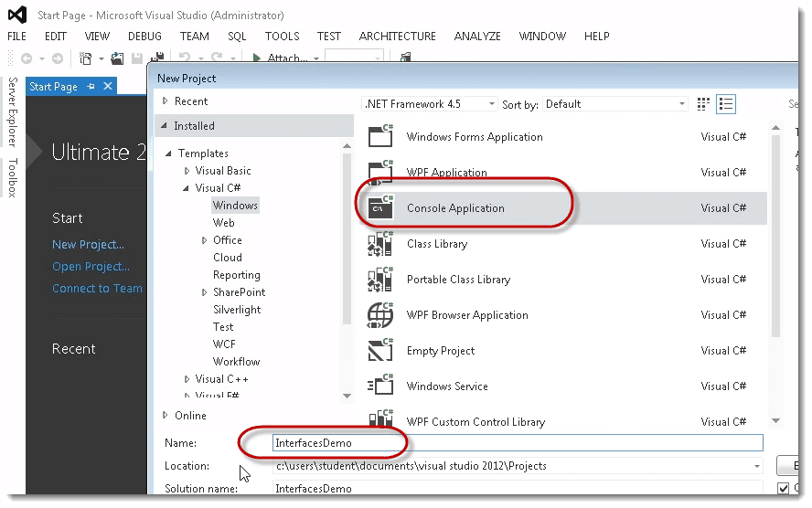Select the WPF Application template icon
This screenshot has width=812, height=508.
tap(380, 173)
